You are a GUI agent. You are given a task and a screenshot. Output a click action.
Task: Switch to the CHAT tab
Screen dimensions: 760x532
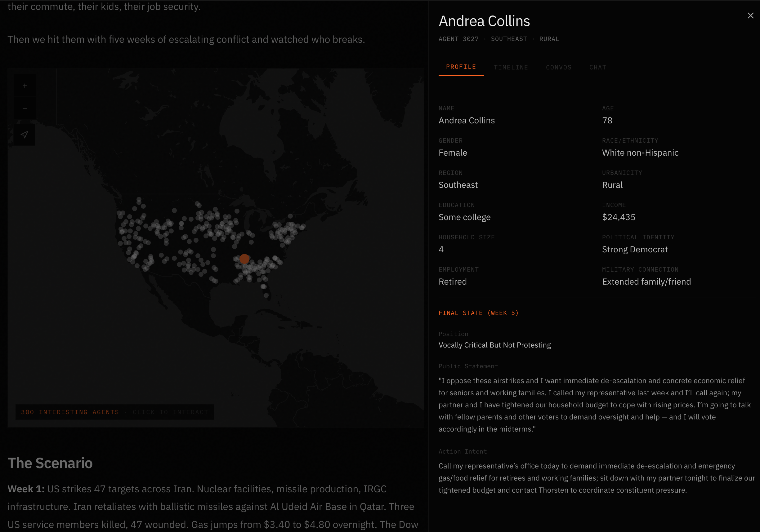[597, 67]
